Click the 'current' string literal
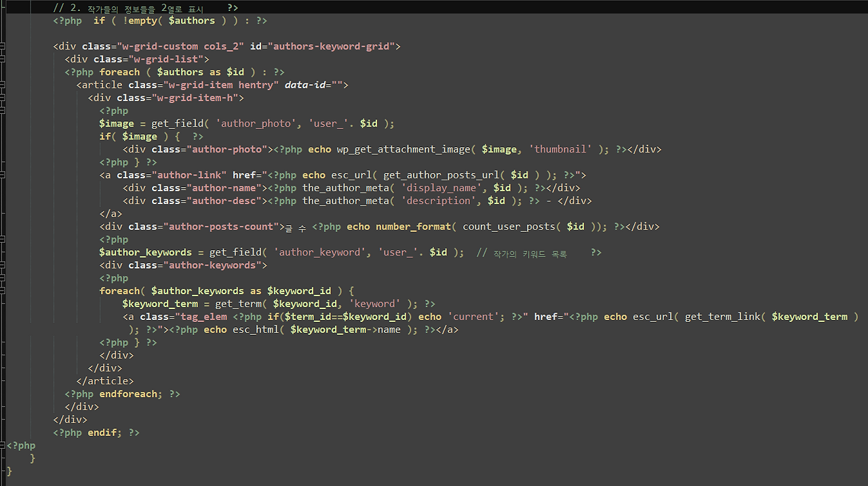Screen dimensions: 868x486 click(473, 317)
